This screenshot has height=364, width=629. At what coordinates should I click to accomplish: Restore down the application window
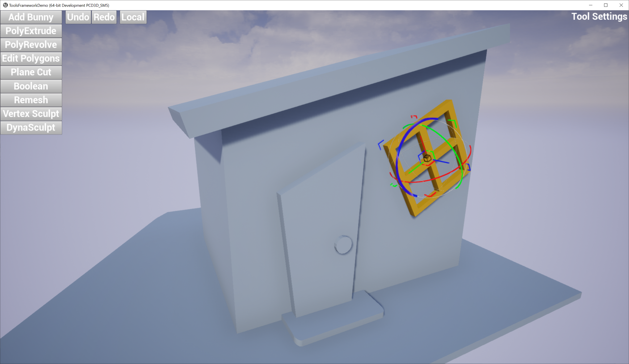(606, 5)
